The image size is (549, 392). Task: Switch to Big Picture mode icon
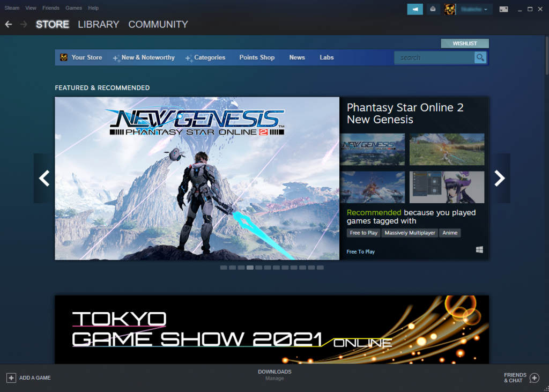tap(503, 10)
